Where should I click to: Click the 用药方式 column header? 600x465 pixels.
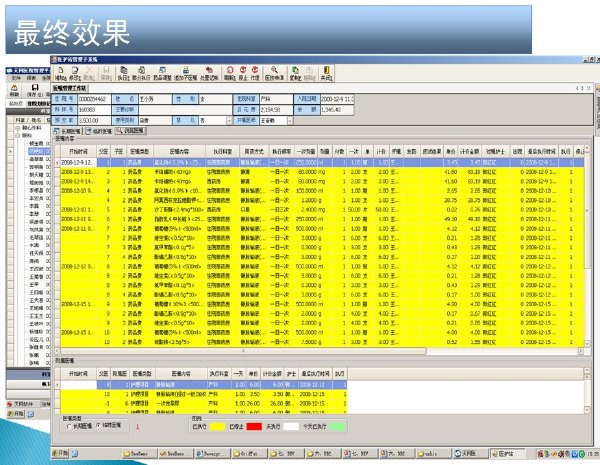tap(254, 152)
